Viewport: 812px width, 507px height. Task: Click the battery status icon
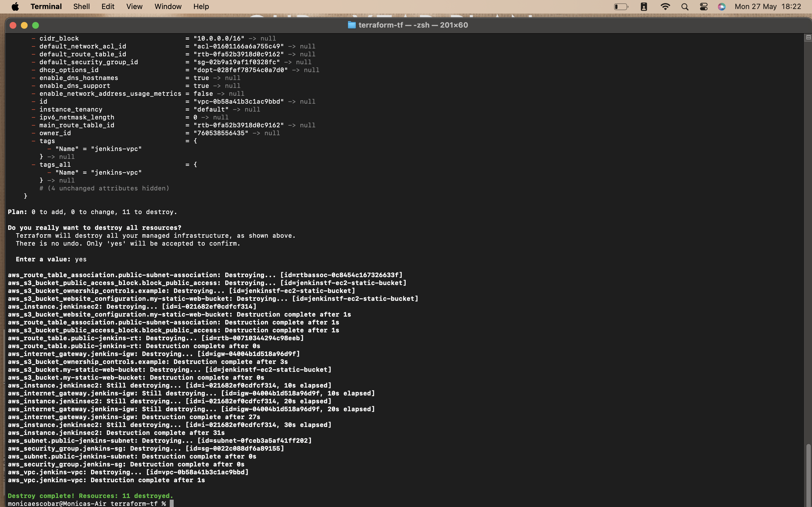[x=621, y=6]
